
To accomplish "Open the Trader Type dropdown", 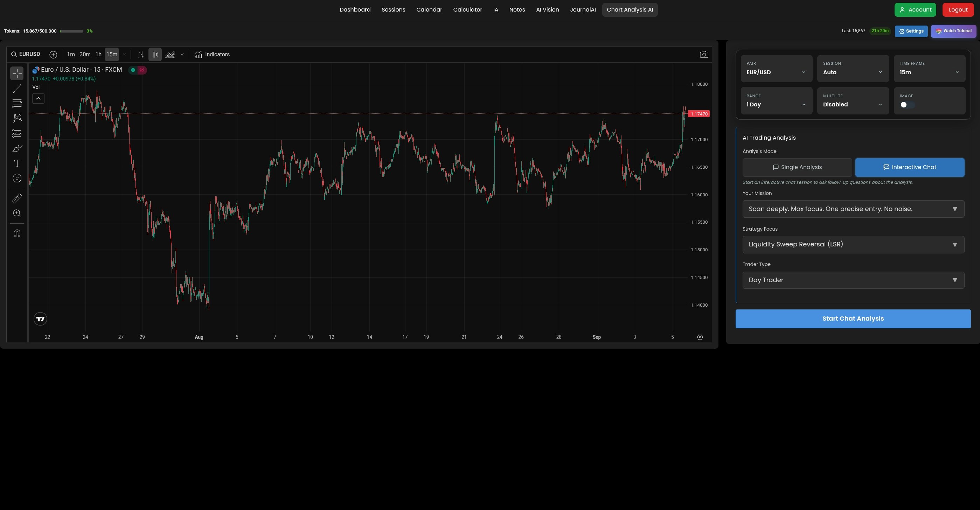I will click(x=853, y=280).
